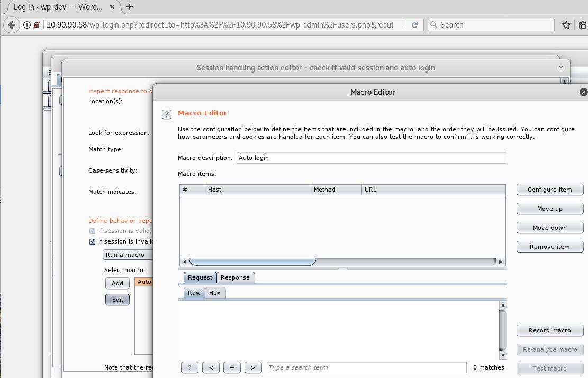This screenshot has width=588, height=378.
Task: Toggle the greyed 'If session is valid' checkbox
Action: coord(92,231)
